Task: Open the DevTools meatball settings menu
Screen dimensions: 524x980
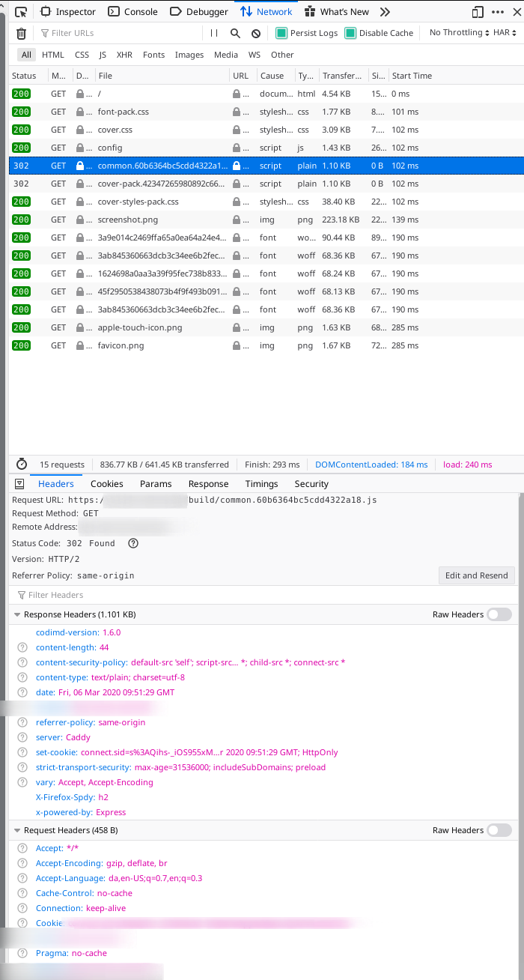Action: tap(497, 11)
